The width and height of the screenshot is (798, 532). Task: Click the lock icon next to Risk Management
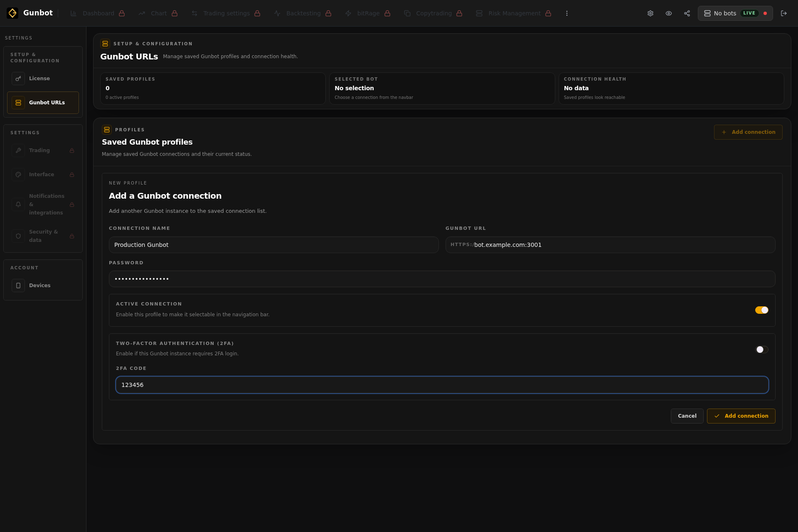548,13
